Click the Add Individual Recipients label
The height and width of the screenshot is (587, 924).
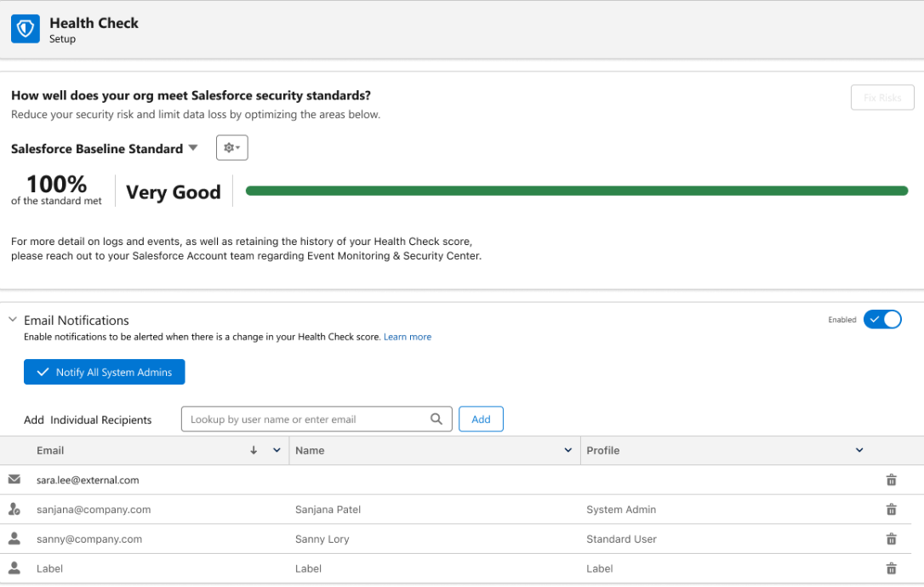coord(88,420)
